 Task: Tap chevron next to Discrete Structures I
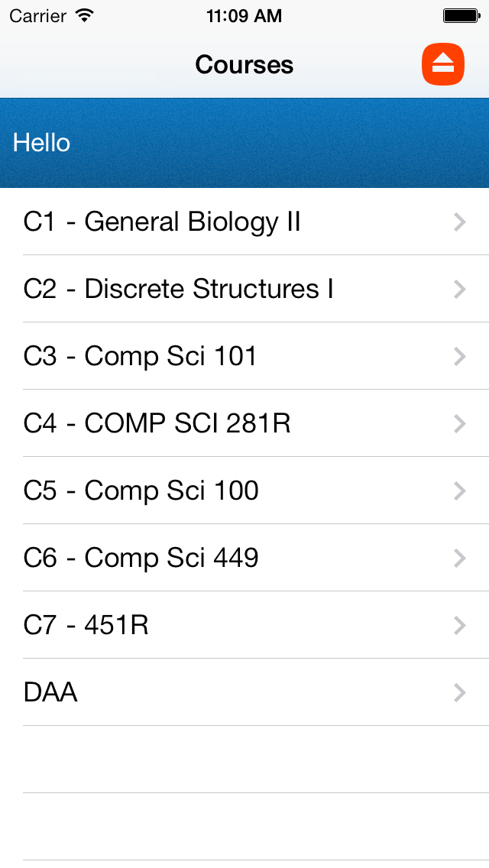point(459,289)
